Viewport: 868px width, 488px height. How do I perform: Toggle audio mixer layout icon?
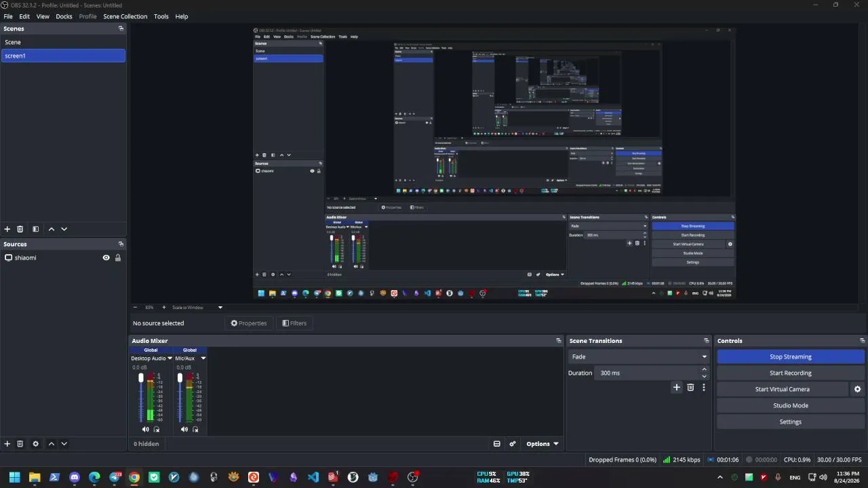(496, 444)
